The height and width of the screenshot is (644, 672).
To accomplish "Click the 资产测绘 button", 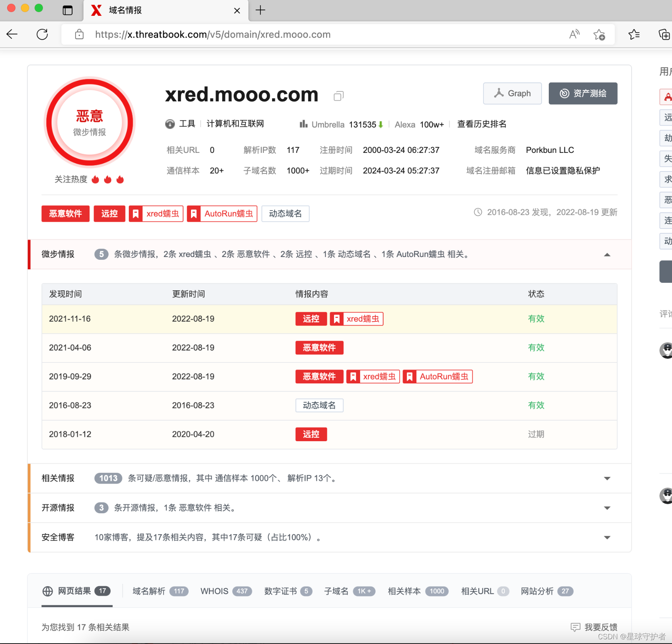I will click(x=583, y=93).
